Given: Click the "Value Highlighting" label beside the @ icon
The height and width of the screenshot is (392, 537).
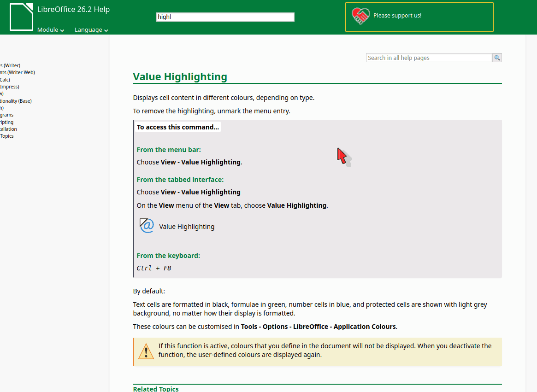Looking at the screenshot, I should tap(187, 227).
